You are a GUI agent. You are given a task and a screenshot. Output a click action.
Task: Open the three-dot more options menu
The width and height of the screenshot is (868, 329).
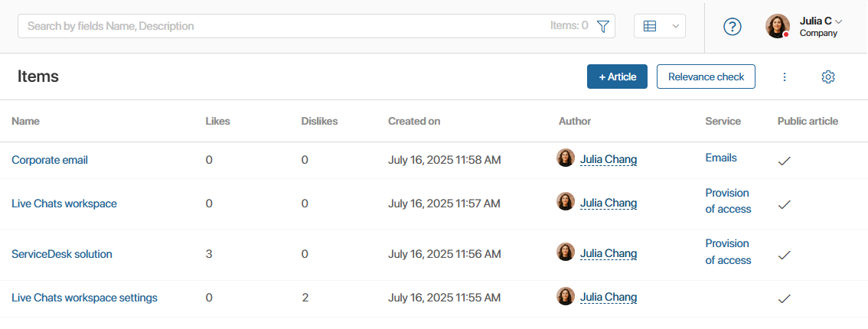click(784, 77)
